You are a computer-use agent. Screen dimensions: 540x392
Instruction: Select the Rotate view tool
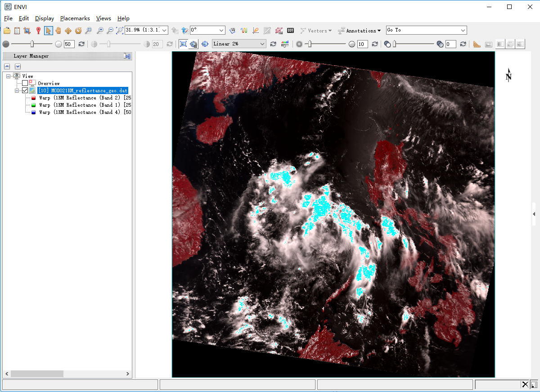(x=78, y=31)
